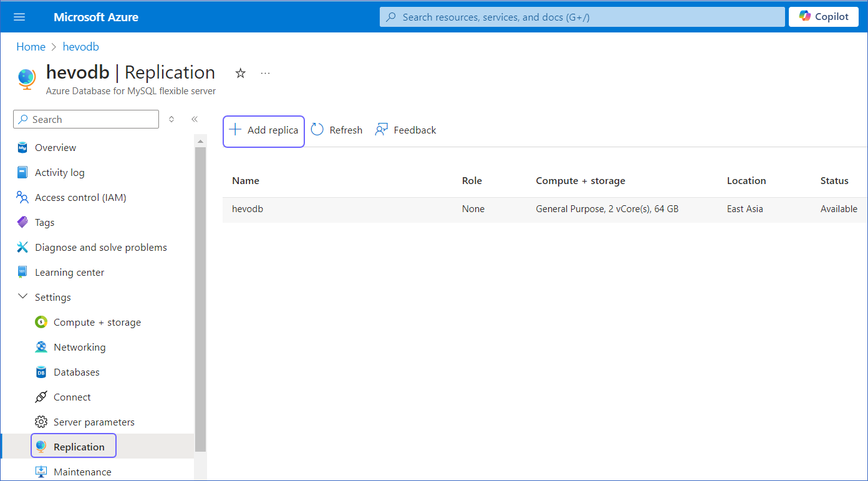Click the Compute + storage column header
868x481 pixels.
(581, 181)
